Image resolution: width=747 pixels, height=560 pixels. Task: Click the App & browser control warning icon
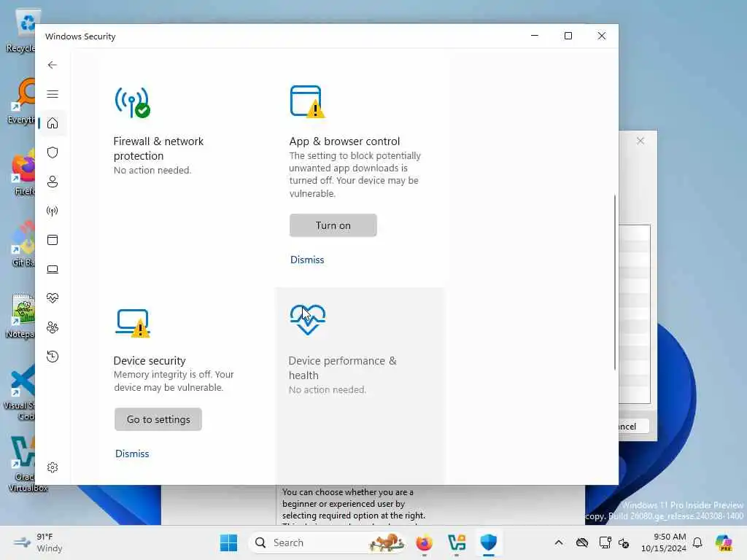[307, 101]
